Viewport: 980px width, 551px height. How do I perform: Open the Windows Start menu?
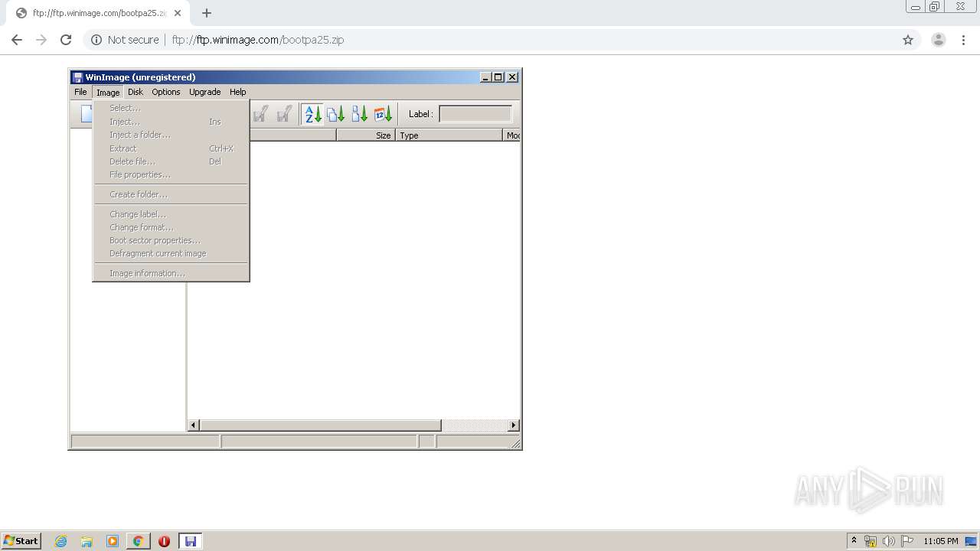pyautogui.click(x=21, y=541)
